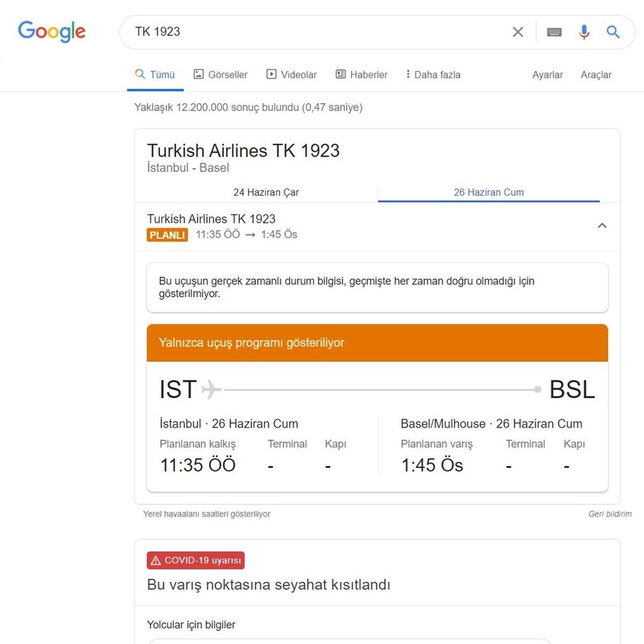Switch to the 24 Haziran Çar flight date
This screenshot has height=644, width=644.
(x=265, y=192)
